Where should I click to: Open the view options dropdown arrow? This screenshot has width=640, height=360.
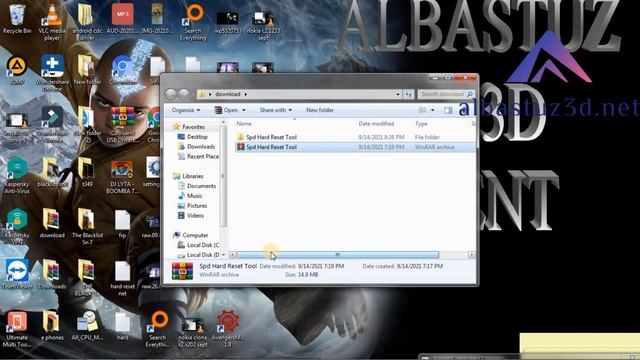[433, 110]
